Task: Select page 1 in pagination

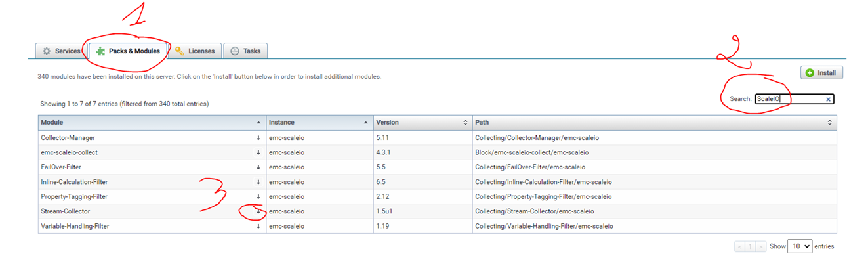Action: [750, 247]
